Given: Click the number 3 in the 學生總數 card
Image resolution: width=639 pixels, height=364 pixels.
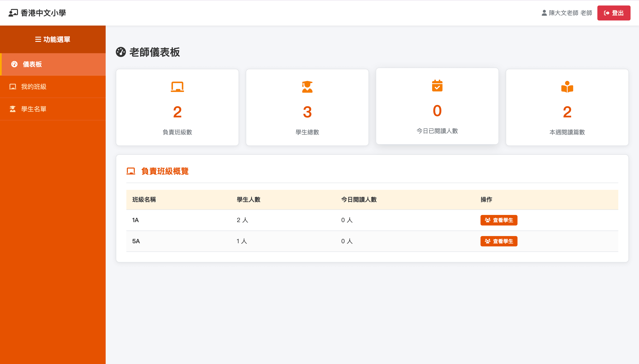Looking at the screenshot, I should (307, 112).
